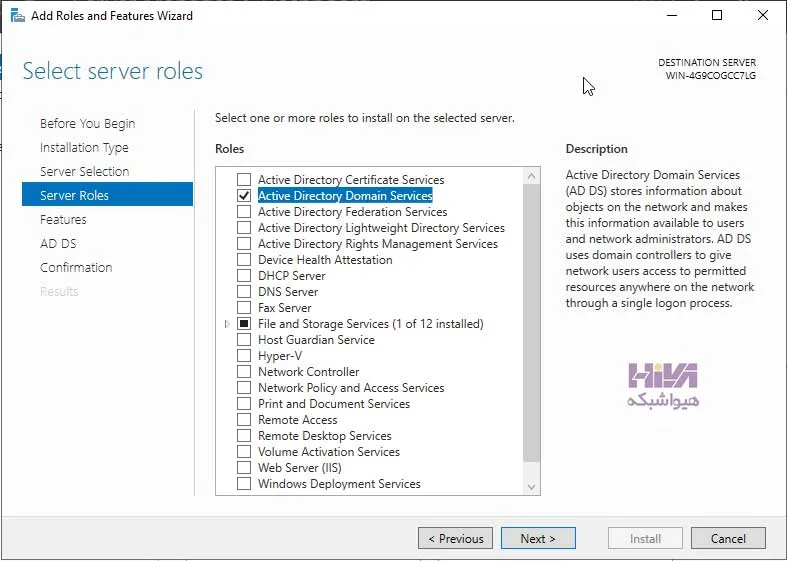This screenshot has height=561, width=787.
Task: Select Network Controller role label
Action: [309, 372]
